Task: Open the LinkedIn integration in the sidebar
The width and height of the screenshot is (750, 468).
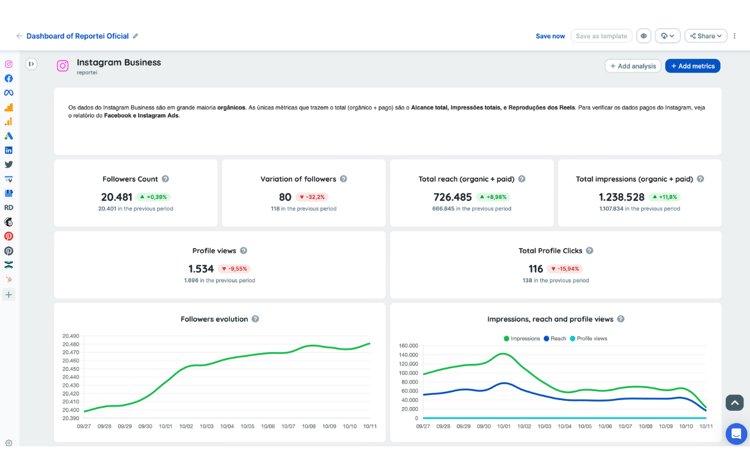Action: pos(9,150)
